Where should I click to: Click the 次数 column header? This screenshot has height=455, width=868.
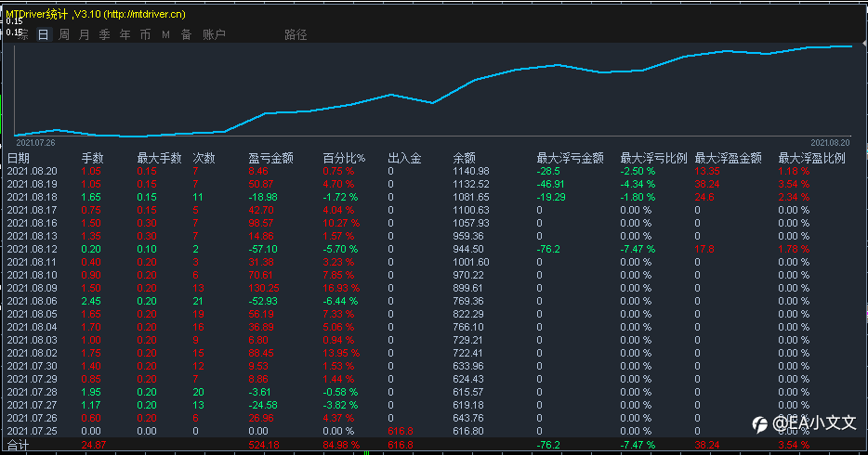click(x=204, y=158)
